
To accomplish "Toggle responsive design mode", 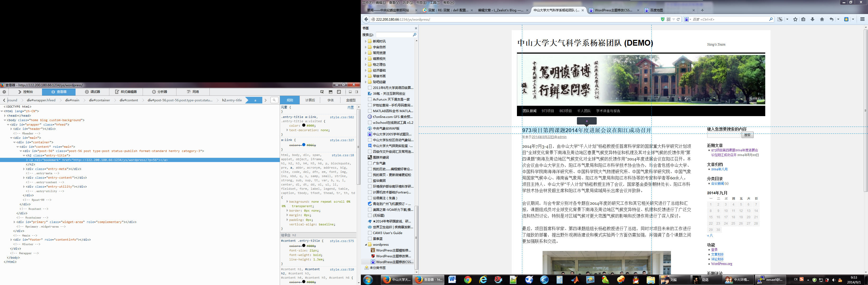I will pyautogui.click(x=339, y=92).
